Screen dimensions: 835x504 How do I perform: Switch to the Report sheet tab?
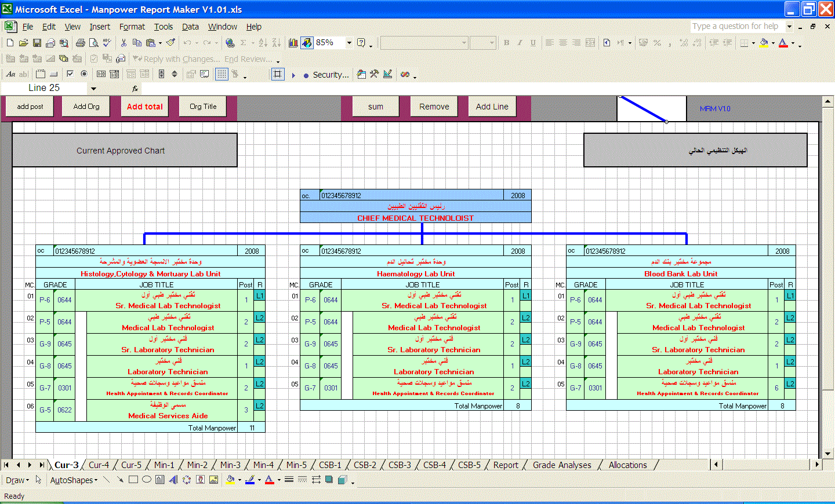click(506, 465)
